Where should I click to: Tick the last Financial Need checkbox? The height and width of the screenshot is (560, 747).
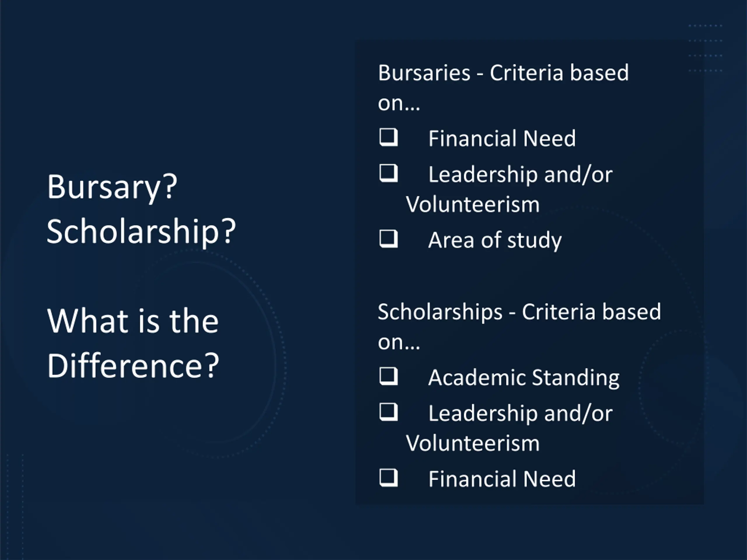[x=388, y=478]
